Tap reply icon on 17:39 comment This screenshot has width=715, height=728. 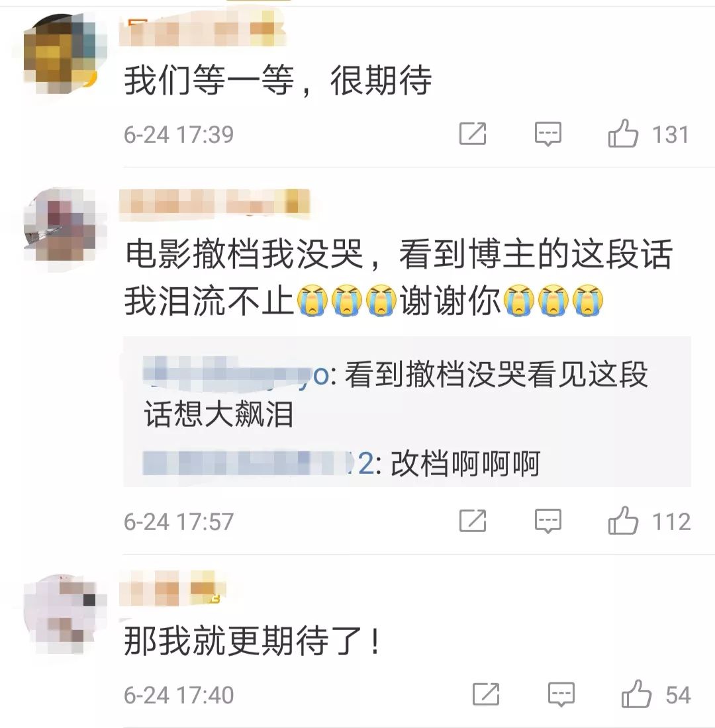[548, 134]
